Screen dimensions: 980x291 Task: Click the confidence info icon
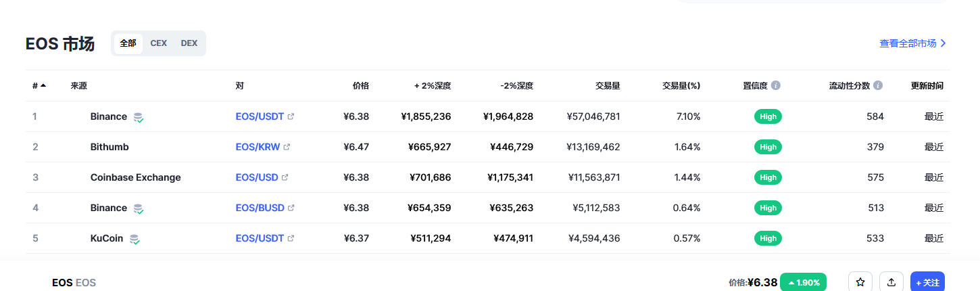pyautogui.click(x=776, y=86)
